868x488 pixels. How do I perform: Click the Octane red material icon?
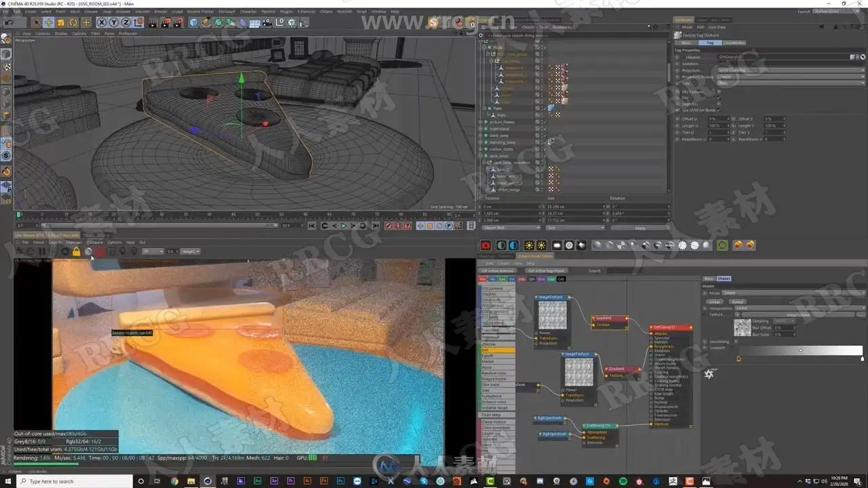pyautogui.click(x=486, y=245)
